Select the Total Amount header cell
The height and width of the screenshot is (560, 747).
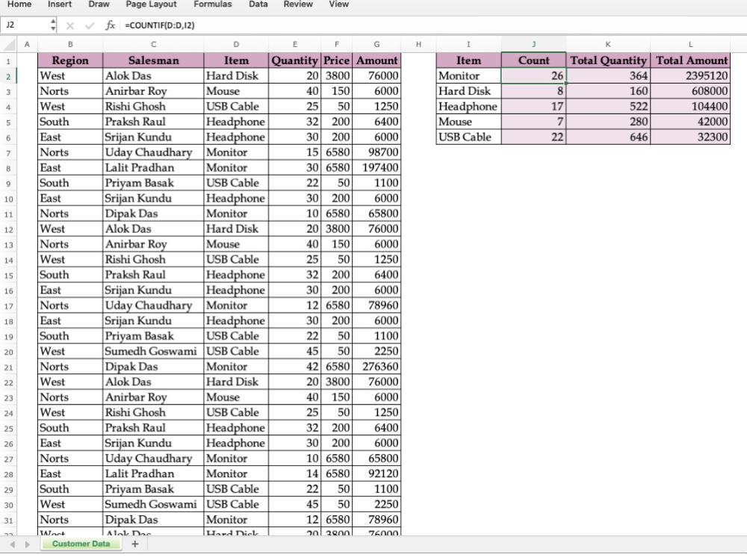pos(690,60)
